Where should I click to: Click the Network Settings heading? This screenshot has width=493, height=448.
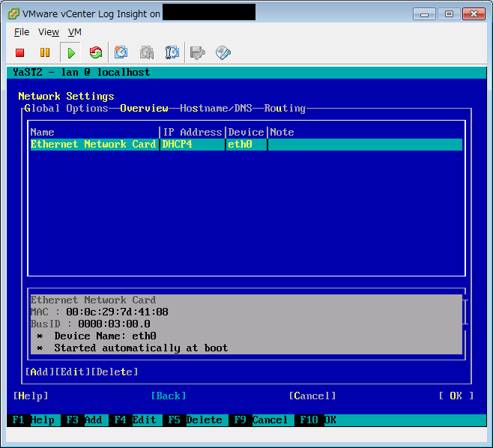pos(66,96)
